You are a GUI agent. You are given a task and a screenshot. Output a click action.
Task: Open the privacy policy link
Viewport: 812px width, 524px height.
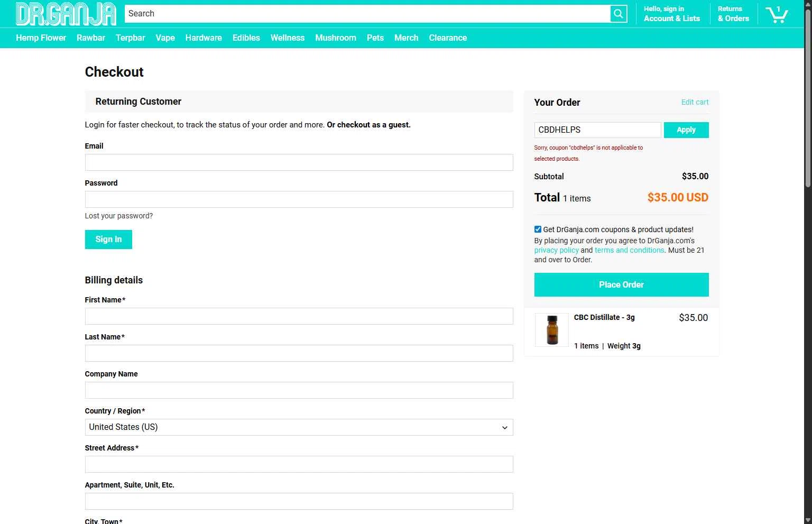556,251
